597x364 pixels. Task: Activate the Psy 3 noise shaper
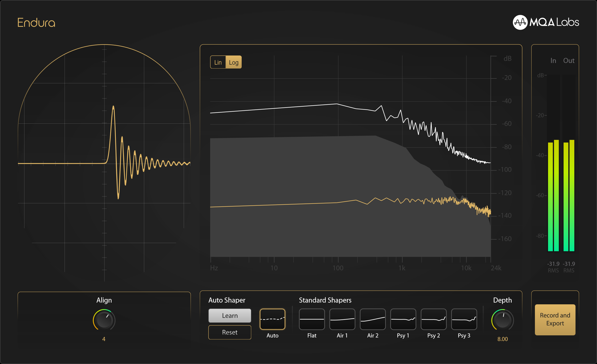coord(464,319)
